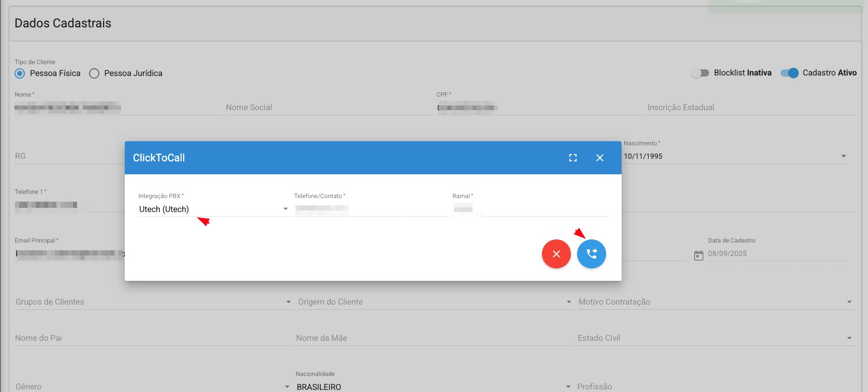Click the blue call transfer phone button

click(591, 254)
